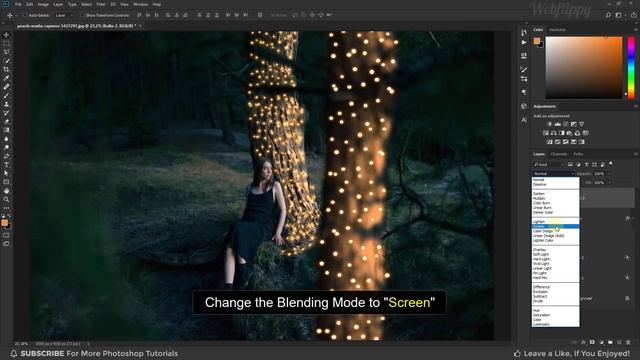
Task: Select the Rectangular Marquee tool
Action: pyautogui.click(x=6, y=43)
